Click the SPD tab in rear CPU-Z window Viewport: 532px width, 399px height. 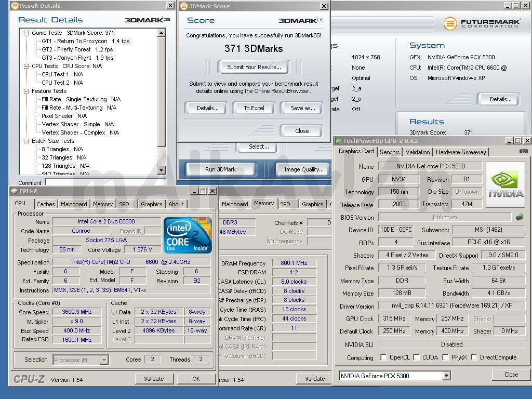pyautogui.click(x=285, y=204)
